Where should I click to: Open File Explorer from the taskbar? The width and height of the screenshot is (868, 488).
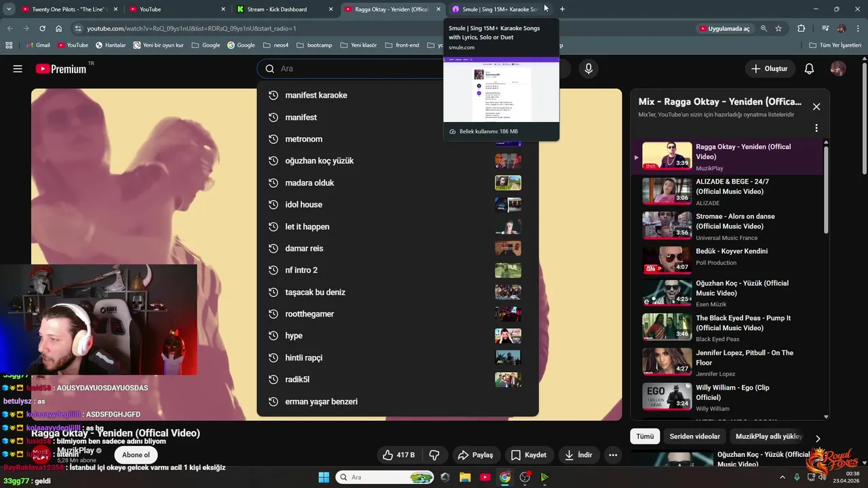tap(465, 477)
